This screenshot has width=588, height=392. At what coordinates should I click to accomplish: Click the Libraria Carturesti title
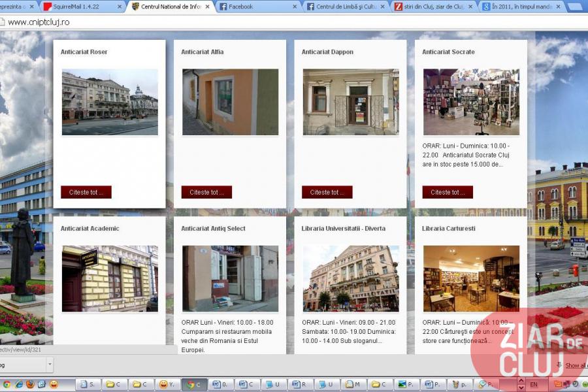coord(448,229)
